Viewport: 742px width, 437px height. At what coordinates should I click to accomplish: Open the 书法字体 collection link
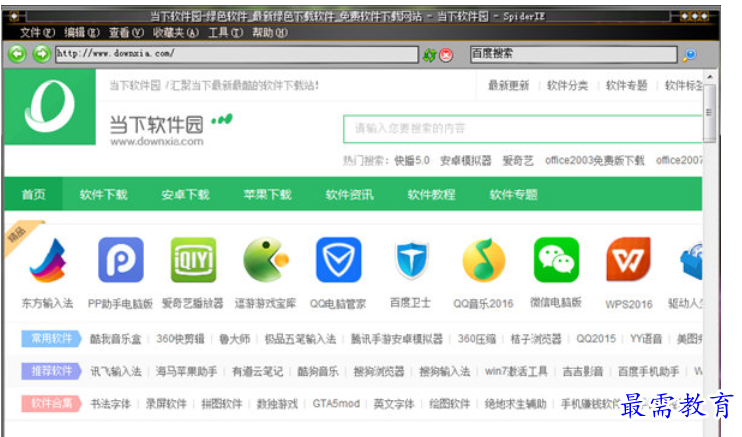(110, 404)
